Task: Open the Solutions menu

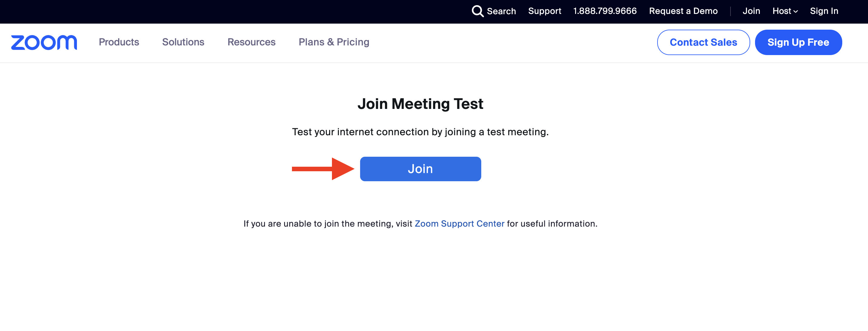Action: pyautogui.click(x=183, y=42)
